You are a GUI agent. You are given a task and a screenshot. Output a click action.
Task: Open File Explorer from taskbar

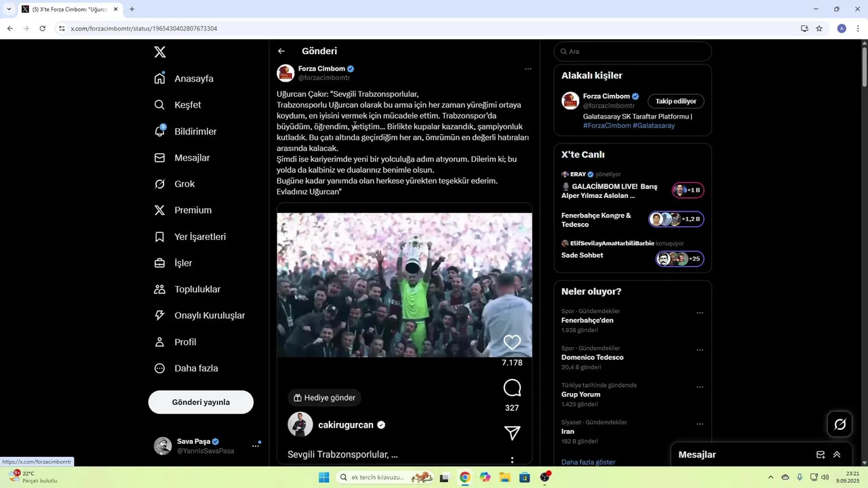pyautogui.click(x=505, y=477)
